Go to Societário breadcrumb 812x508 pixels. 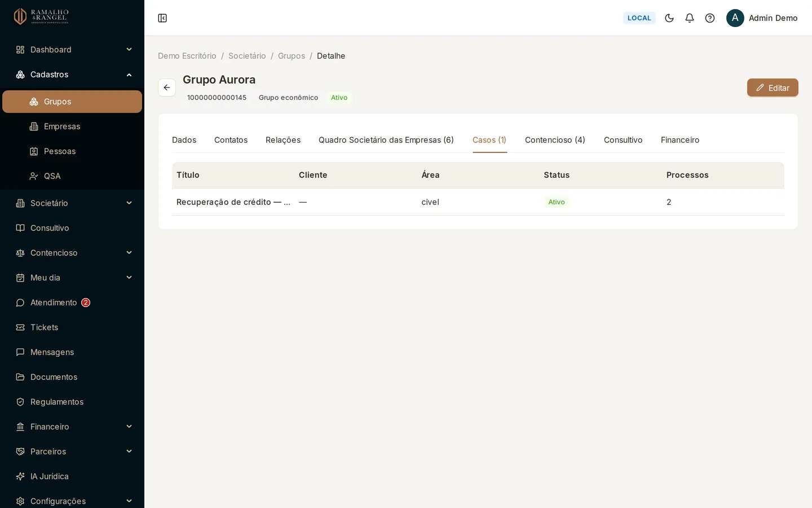[x=247, y=56]
